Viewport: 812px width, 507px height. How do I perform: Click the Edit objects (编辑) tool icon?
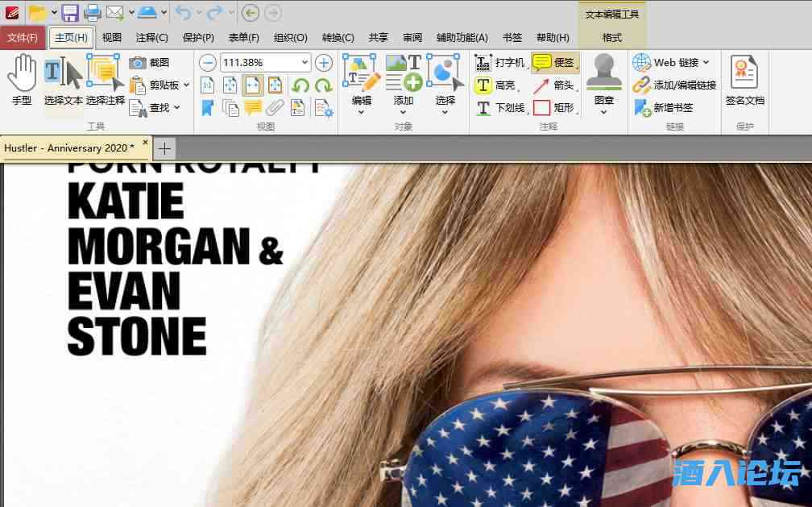point(362,73)
